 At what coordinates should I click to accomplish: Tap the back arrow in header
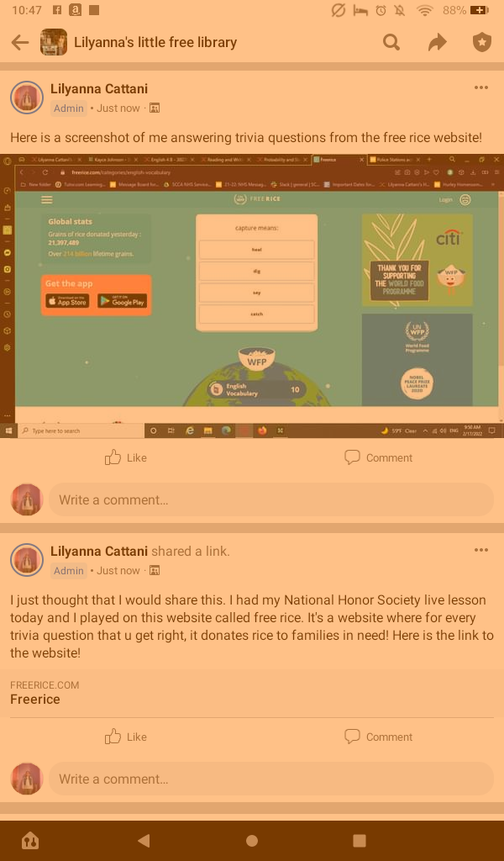tap(20, 42)
